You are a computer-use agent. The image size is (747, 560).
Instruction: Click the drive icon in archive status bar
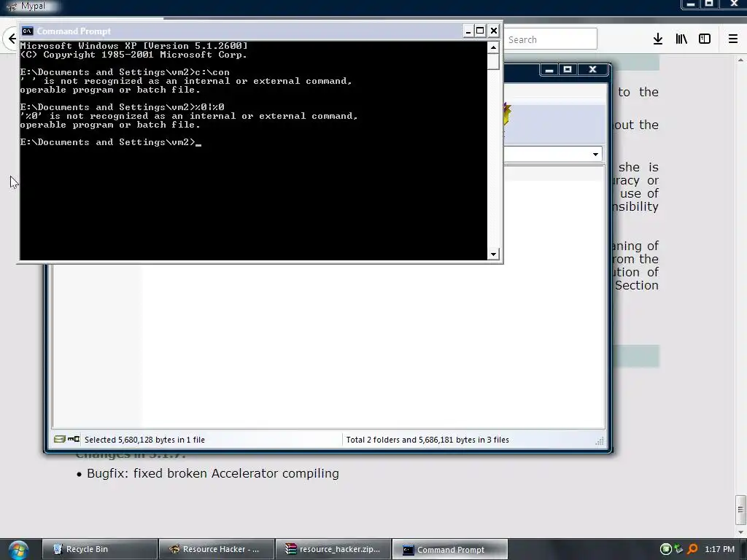coord(60,439)
